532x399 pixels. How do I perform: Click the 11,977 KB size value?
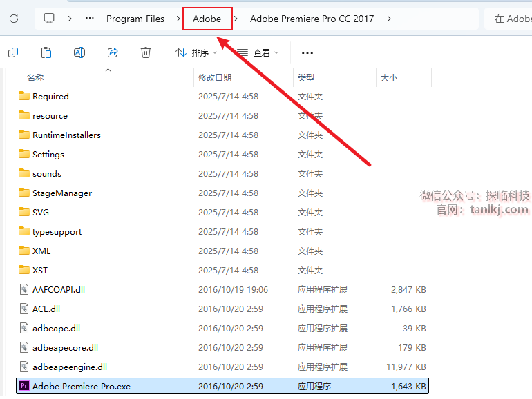tap(406, 367)
